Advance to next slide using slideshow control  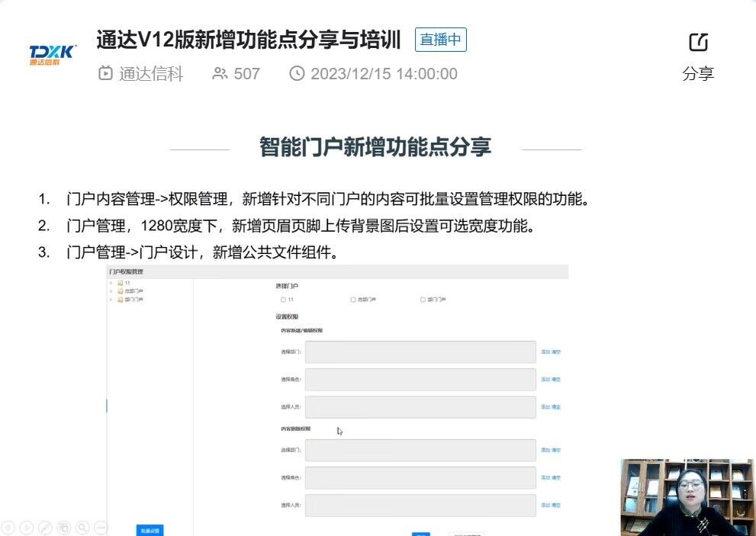27,528
